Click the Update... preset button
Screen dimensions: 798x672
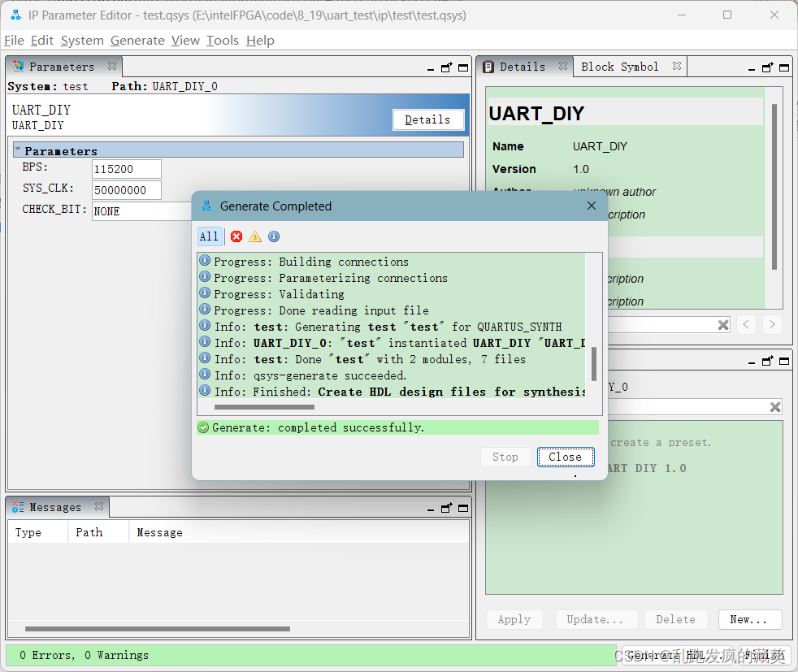coord(596,619)
